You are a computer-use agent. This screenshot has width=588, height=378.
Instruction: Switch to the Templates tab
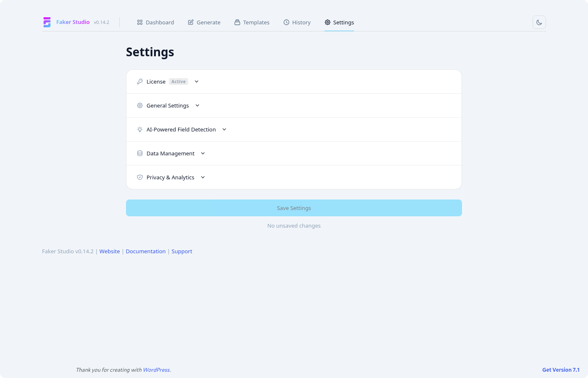(x=252, y=22)
